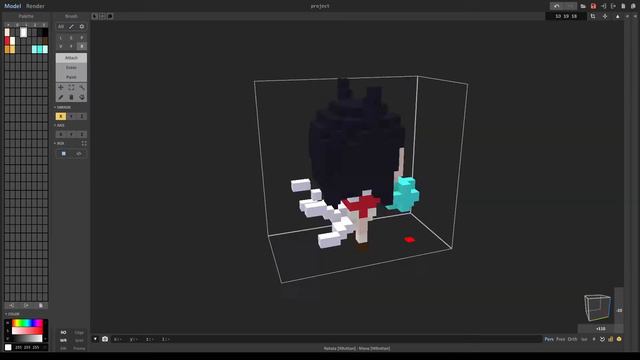Choose Free camera mode
The width and height of the screenshot is (640, 360).
pos(561,339)
